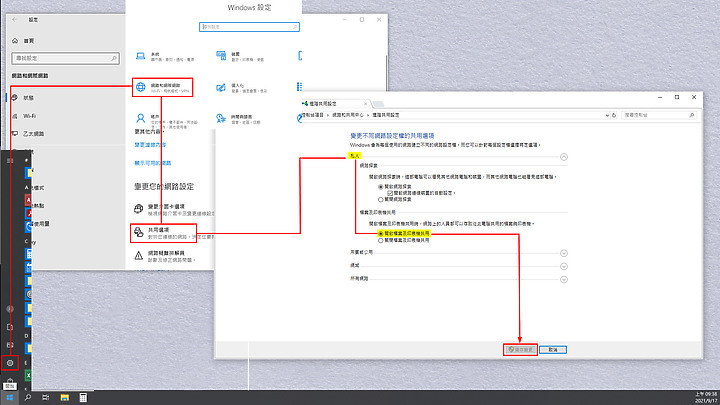This screenshot has width=720, height=405.
Task: Open the 顯示可用的網路 link
Action: 153,163
